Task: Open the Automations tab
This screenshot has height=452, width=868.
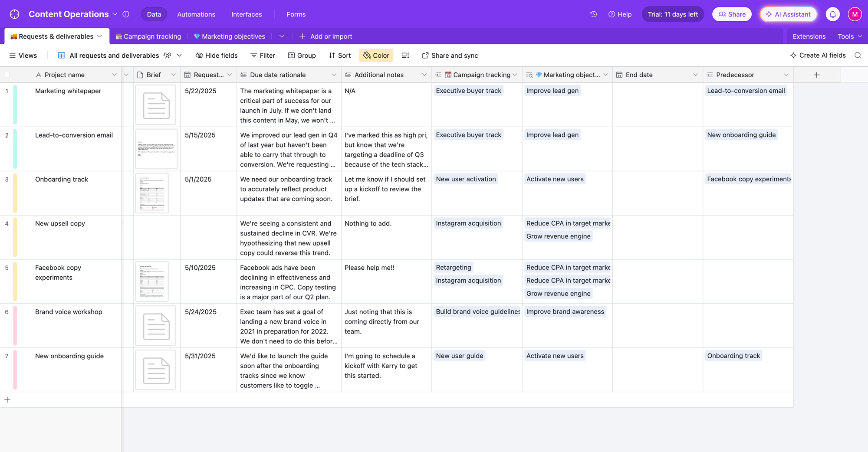Action: (196, 14)
